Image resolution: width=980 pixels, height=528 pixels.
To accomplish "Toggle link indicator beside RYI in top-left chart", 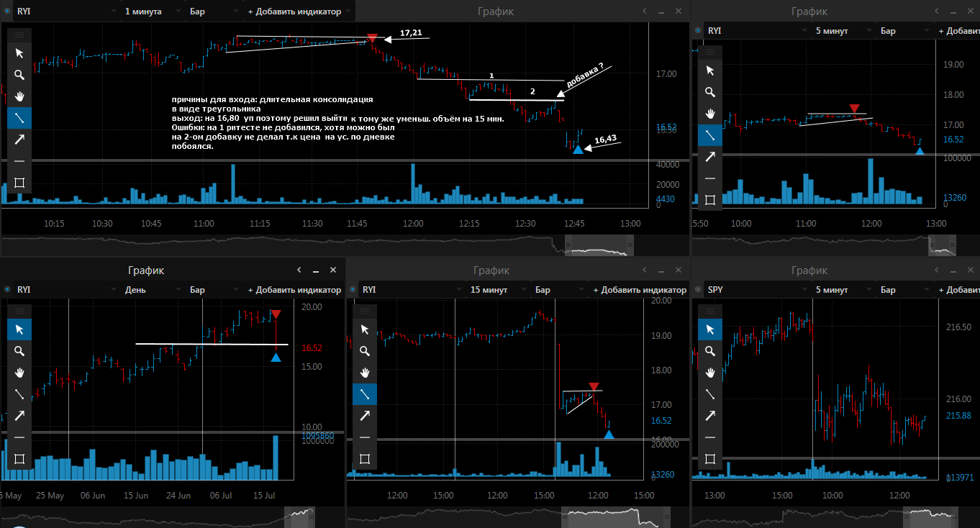I will coord(7,12).
